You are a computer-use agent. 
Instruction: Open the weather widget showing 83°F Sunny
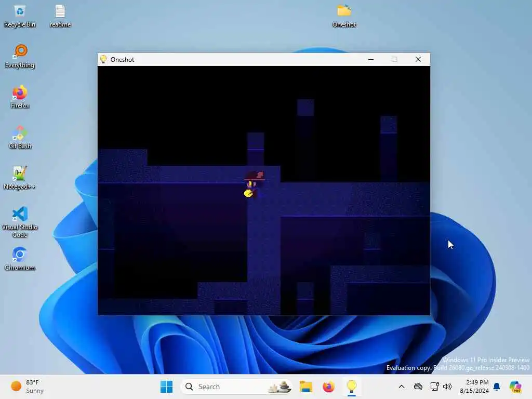point(27,387)
